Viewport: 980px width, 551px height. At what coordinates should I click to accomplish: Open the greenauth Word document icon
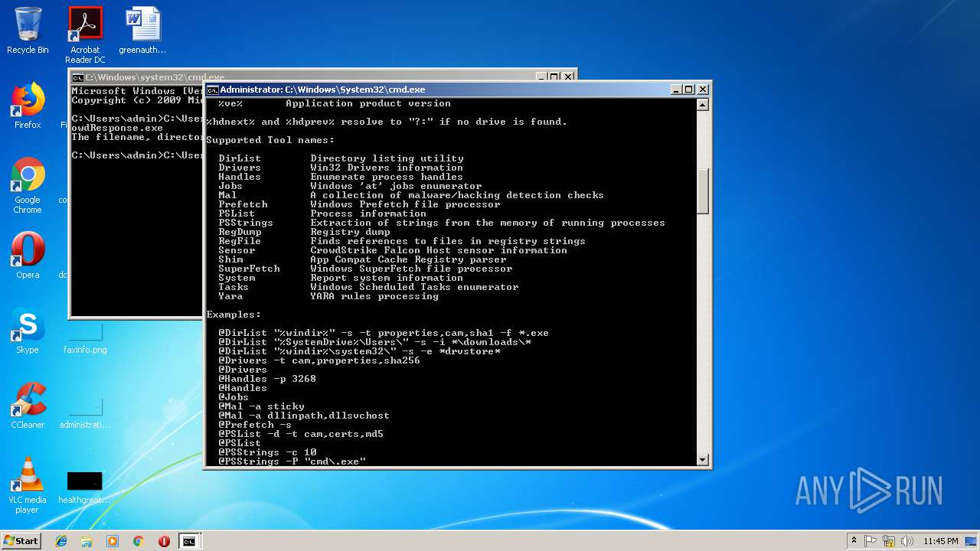[x=142, y=31]
